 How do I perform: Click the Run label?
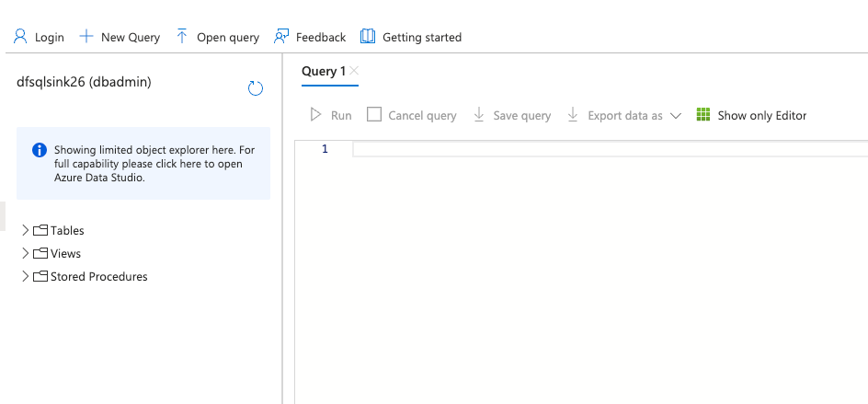pos(341,115)
